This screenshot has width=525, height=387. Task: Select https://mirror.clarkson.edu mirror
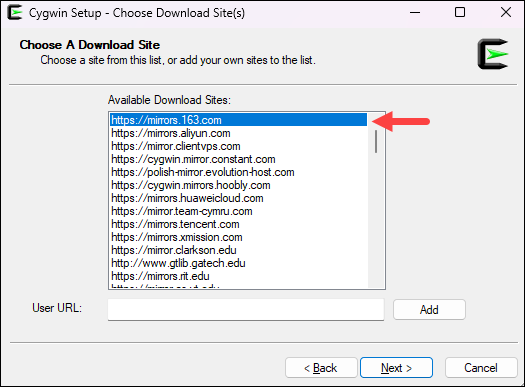coord(239,250)
